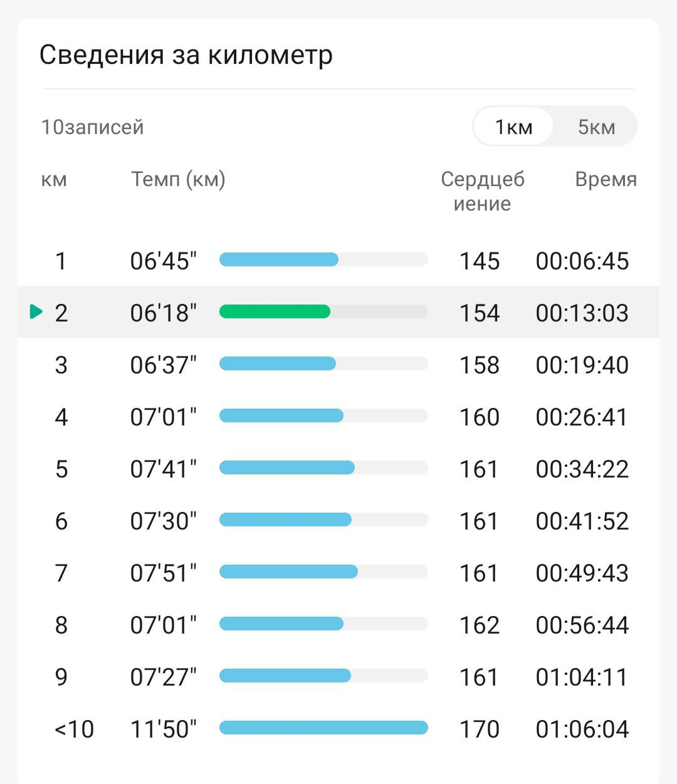Screen dimensions: 677x784
Task: Click the Темп (км) column header
Action: (178, 179)
